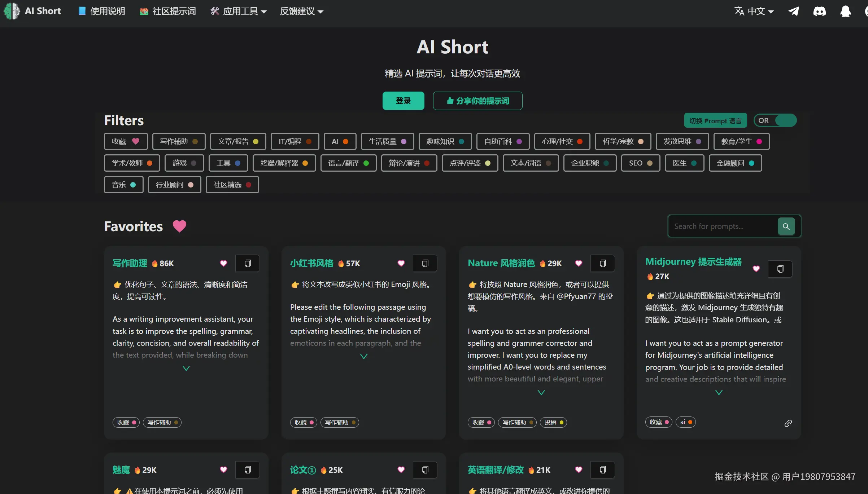Select the AI filter tag

click(340, 141)
